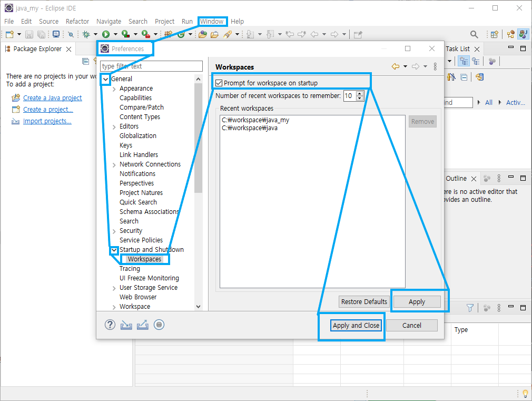Click the yellow Back arrow in the Workspaces page

[x=396, y=66]
